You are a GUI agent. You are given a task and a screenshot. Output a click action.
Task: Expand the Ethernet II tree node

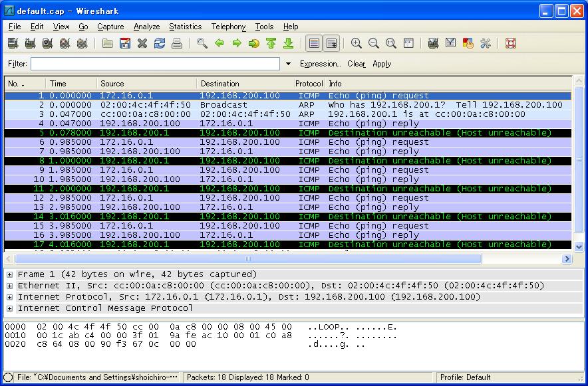tap(10, 286)
